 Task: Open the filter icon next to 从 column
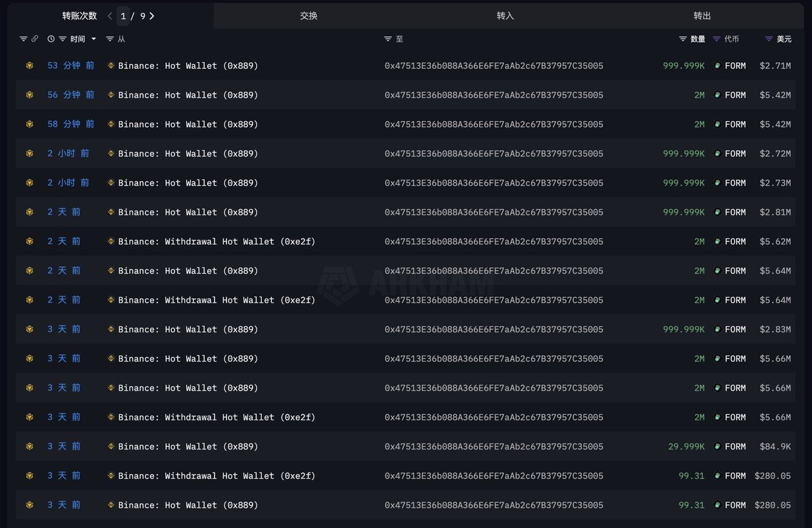coord(110,39)
